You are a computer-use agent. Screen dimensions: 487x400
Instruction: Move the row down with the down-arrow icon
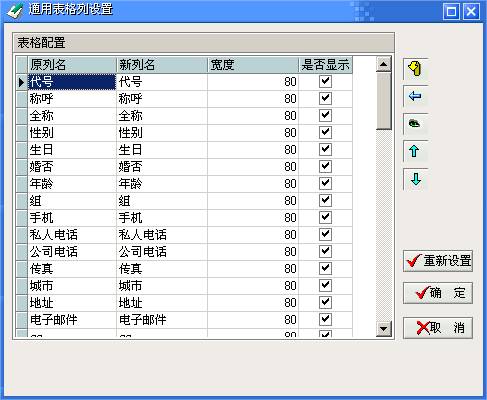click(x=415, y=179)
